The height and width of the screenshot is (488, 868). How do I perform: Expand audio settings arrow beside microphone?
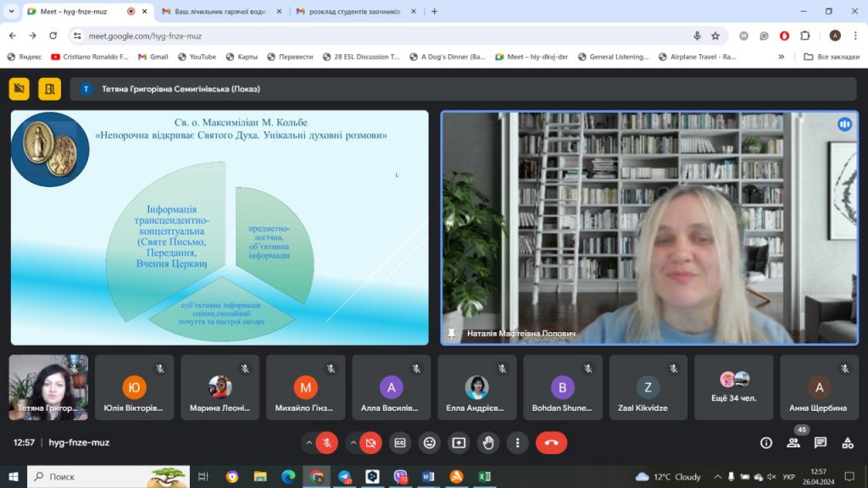pyautogui.click(x=309, y=442)
